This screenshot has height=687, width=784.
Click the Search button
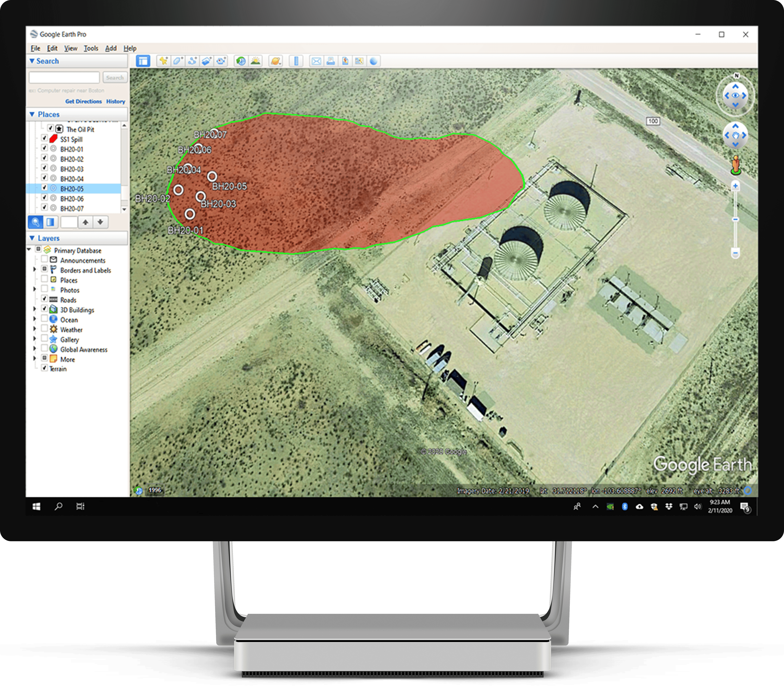tap(115, 78)
